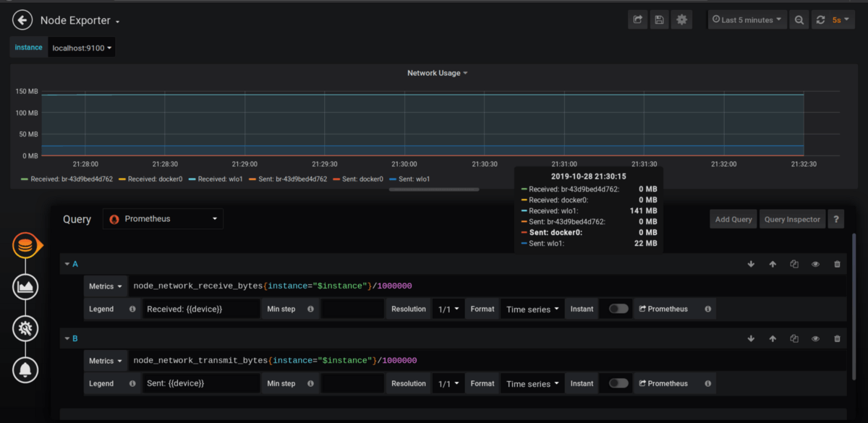The width and height of the screenshot is (868, 423).
Task: Open the 5s refresh interval dropdown
Action: (x=840, y=20)
